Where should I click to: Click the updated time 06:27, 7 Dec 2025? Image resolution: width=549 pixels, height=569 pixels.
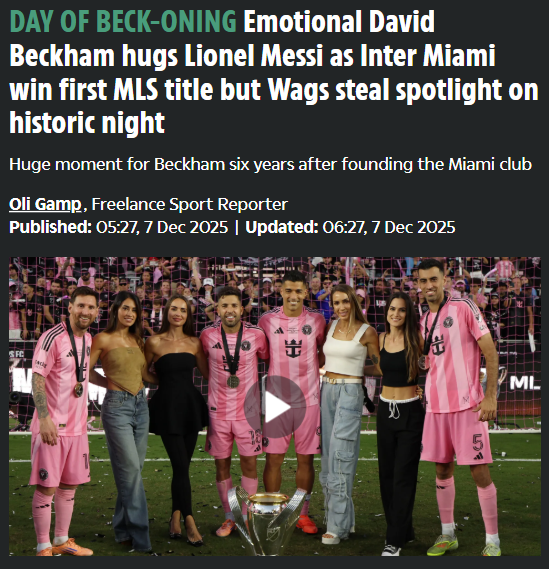coord(389,228)
